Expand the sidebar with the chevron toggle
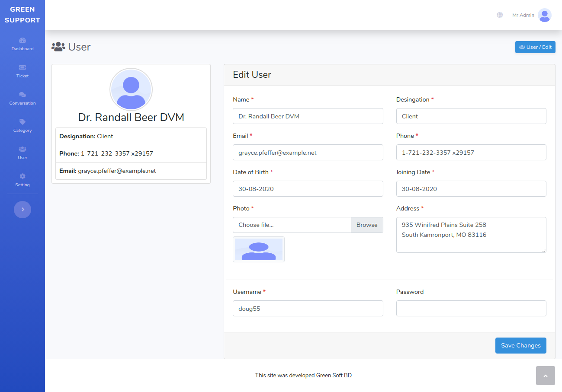The image size is (562, 392). coord(22,210)
